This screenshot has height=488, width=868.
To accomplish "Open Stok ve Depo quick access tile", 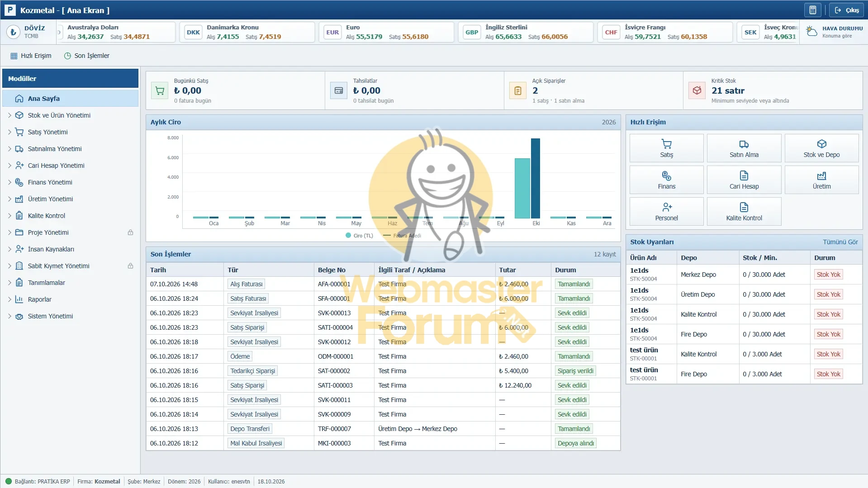I will click(x=821, y=148).
